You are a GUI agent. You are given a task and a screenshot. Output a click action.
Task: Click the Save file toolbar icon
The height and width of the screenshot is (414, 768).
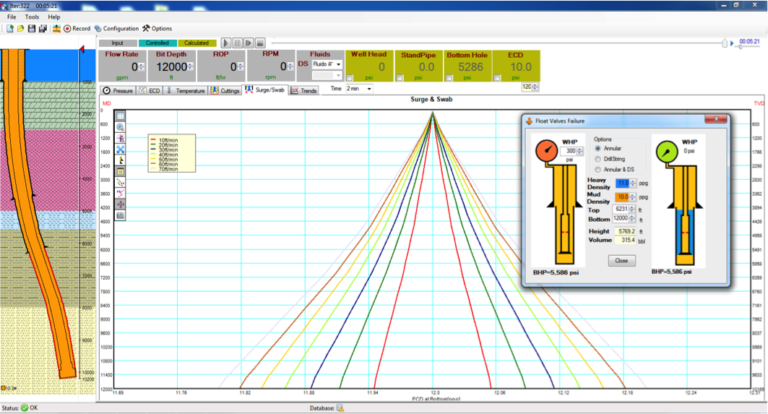[30, 28]
